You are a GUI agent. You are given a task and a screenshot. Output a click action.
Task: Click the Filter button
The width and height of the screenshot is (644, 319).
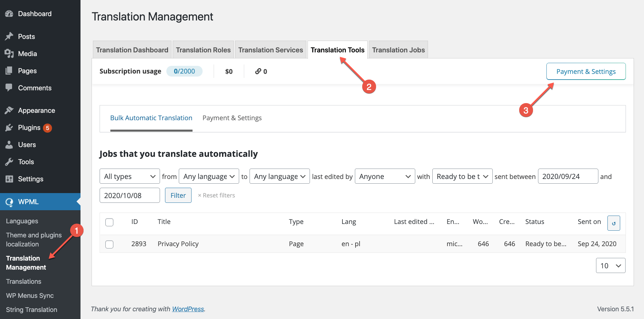[x=178, y=195]
